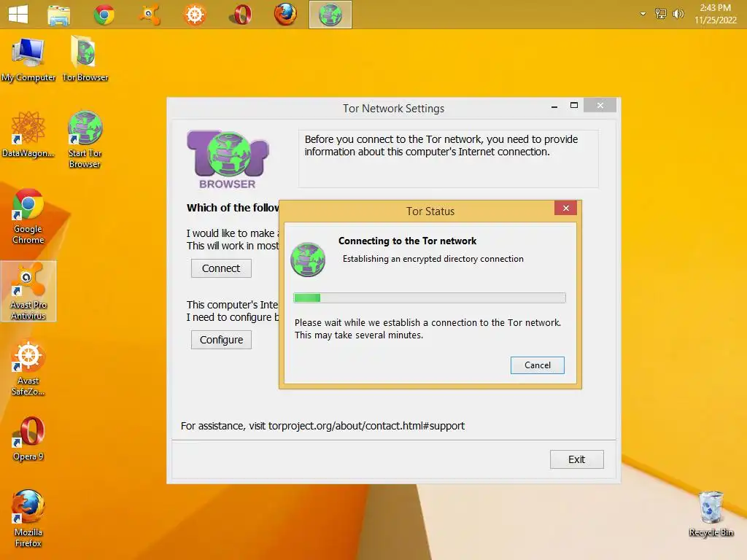Click 'Establishing an encrypted directory connection' text
Screen dimensions: 747x560
point(433,259)
